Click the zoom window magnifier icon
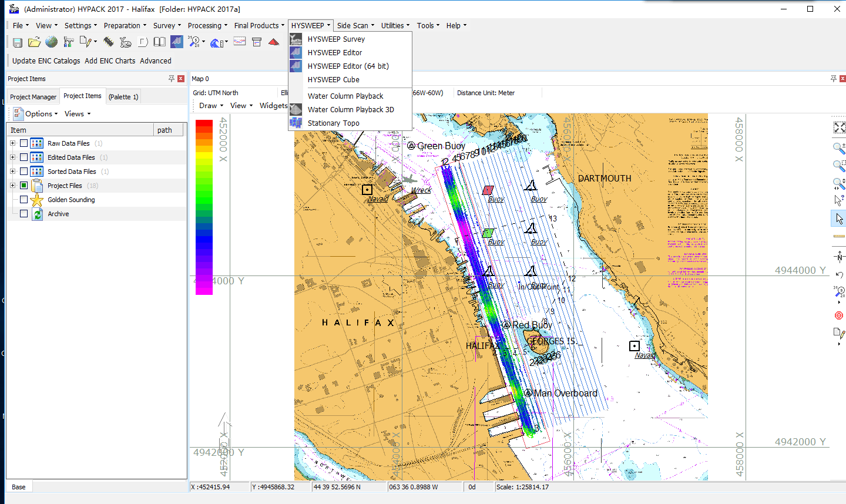 840,166
